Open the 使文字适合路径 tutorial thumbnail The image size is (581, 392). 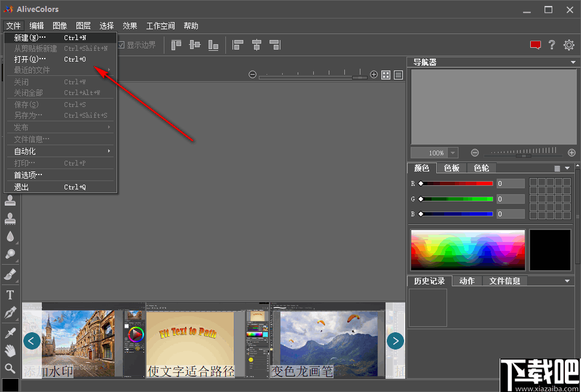(x=208, y=341)
